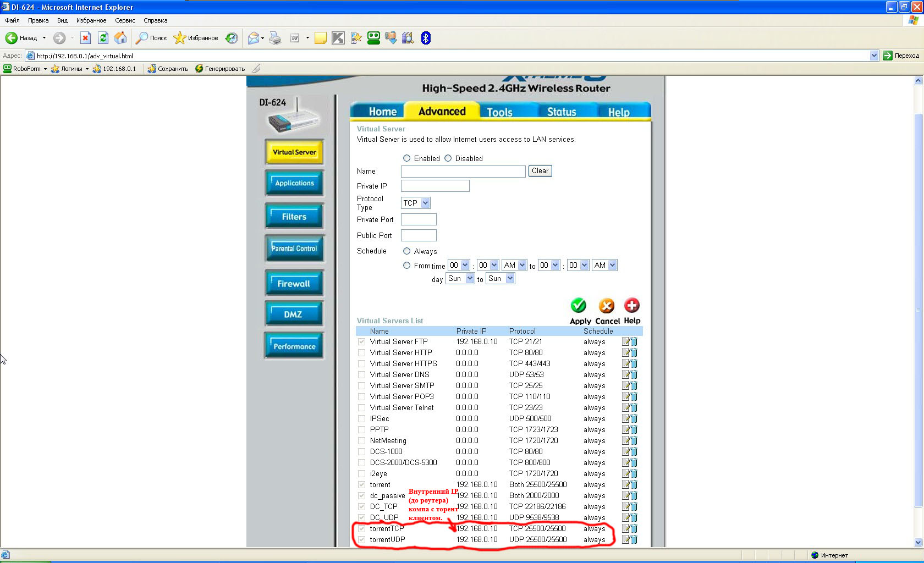Edit the torrentUDP entry icon
The height and width of the screenshot is (563, 924).
(x=626, y=539)
